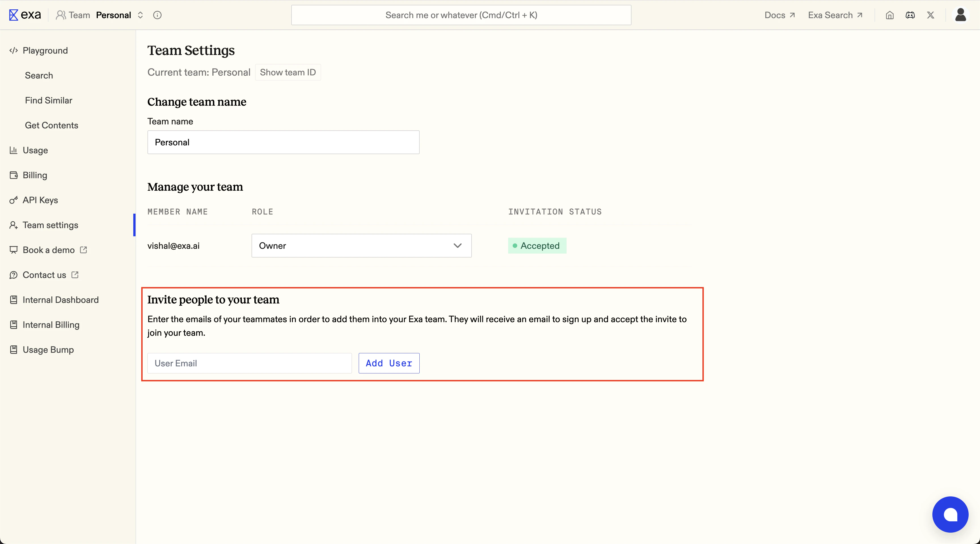This screenshot has width=980, height=544.
Task: Click the Playground code icon in sidebar
Action: 14,50
